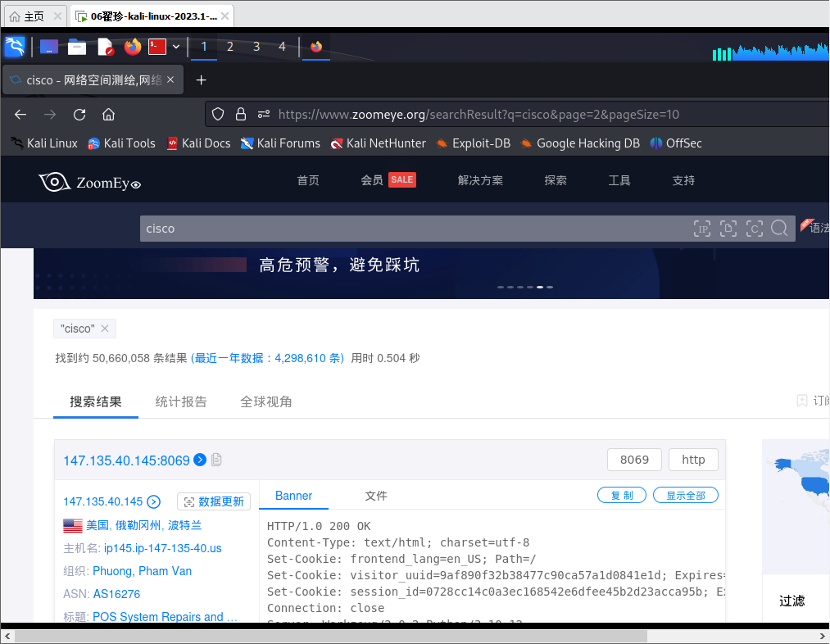Screen dimensions: 830x644
Task: Filter by http service tag
Action: (693, 460)
